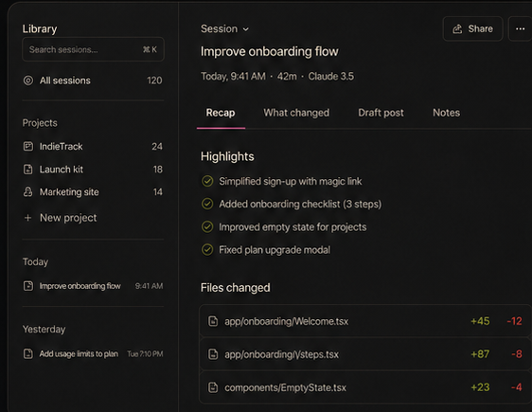Click the Claude 3.5 model label
Screen dimensions: 532x412
[x=330, y=77]
